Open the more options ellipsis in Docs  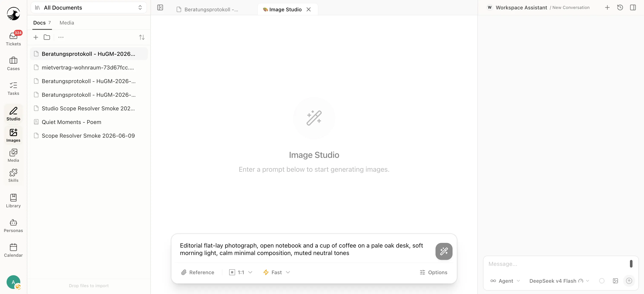(61, 37)
